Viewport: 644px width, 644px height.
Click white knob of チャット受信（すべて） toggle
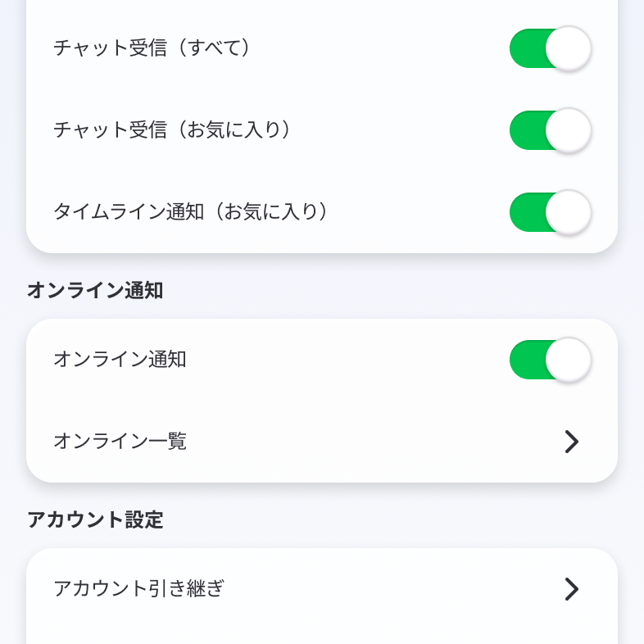coord(569,48)
